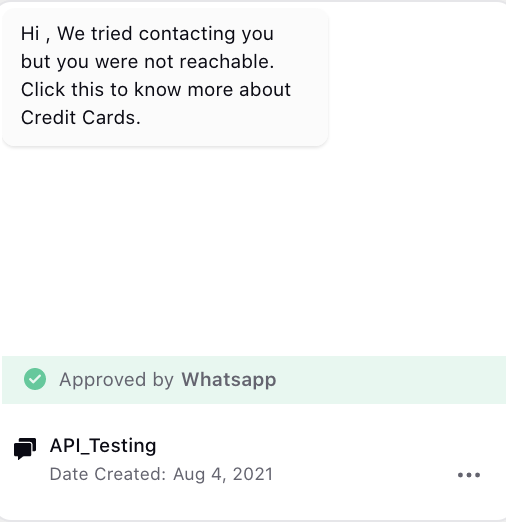Click the line starting with Hi , We tried

pyautogui.click(x=147, y=34)
